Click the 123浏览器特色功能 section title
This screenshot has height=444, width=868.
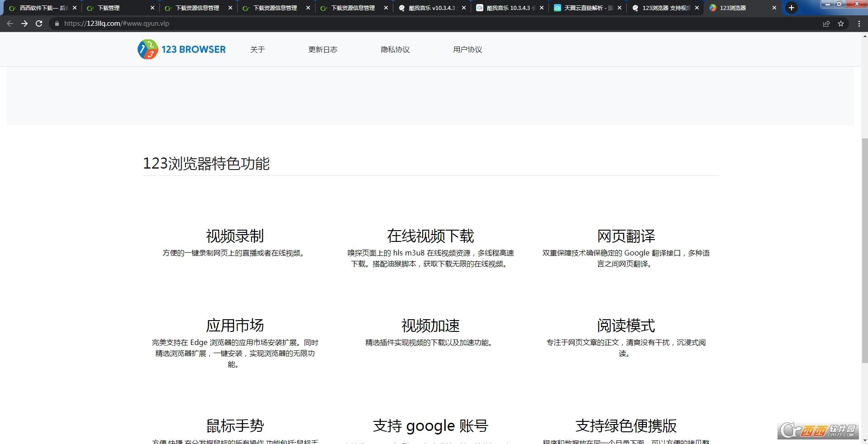click(x=206, y=163)
